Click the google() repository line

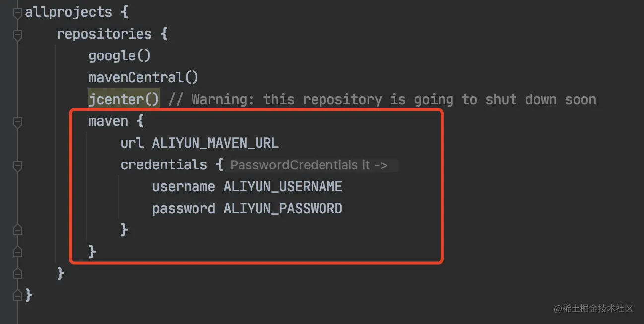120,55
